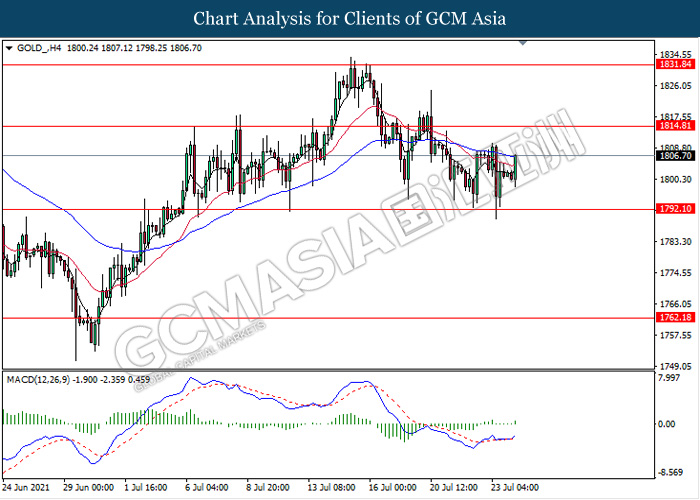
Task: Click the 24 Jun 2021 date label
Action: (x=26, y=487)
